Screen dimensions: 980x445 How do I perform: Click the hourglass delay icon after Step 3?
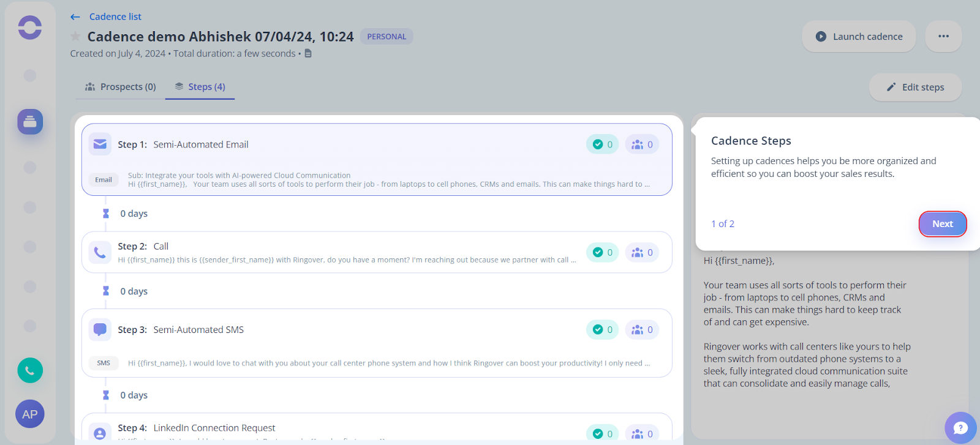pyautogui.click(x=106, y=395)
